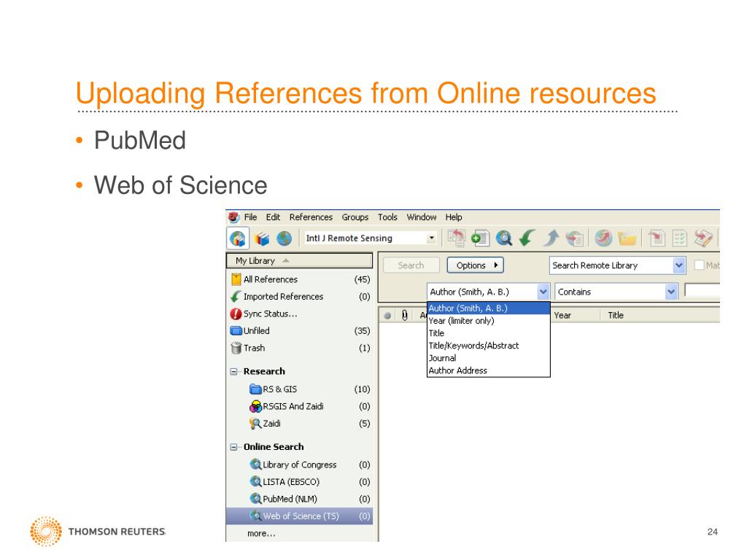The image size is (747, 560).
Task: Click the Online Search magnifier globe icon
Action: (x=503, y=238)
